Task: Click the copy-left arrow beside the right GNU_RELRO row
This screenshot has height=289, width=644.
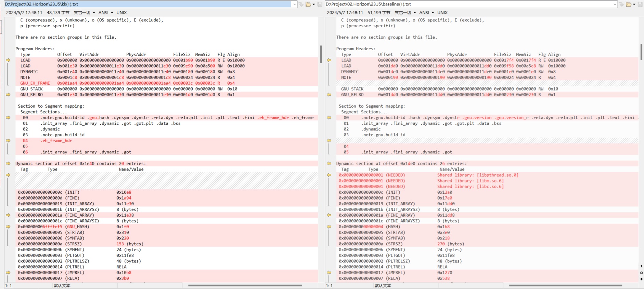Action: tap(329, 95)
